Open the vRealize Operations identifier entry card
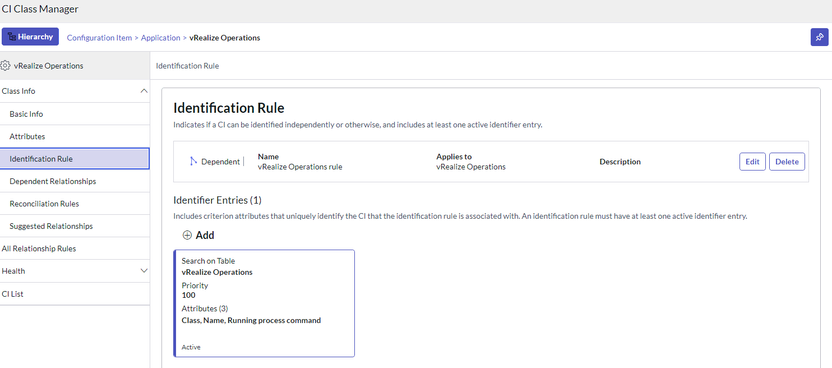832x368 pixels. [x=264, y=303]
